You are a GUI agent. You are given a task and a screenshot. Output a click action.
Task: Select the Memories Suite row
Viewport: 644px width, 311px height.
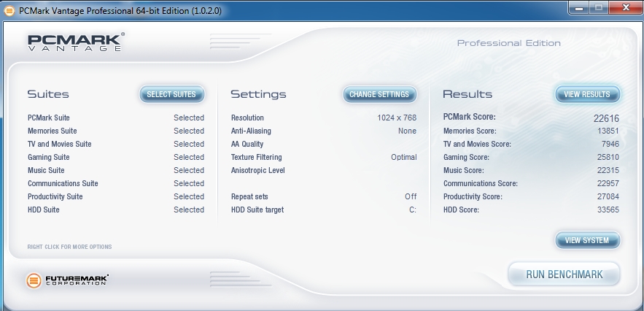point(116,131)
